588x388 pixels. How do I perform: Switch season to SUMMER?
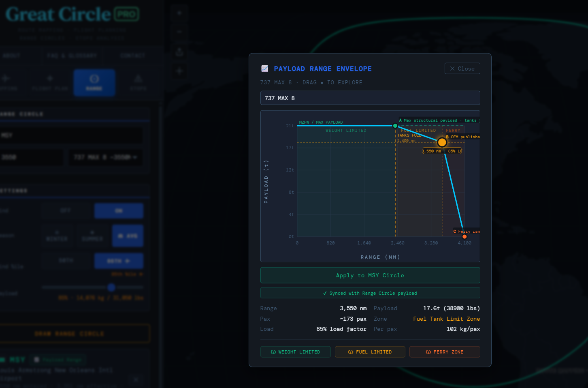tap(93, 236)
